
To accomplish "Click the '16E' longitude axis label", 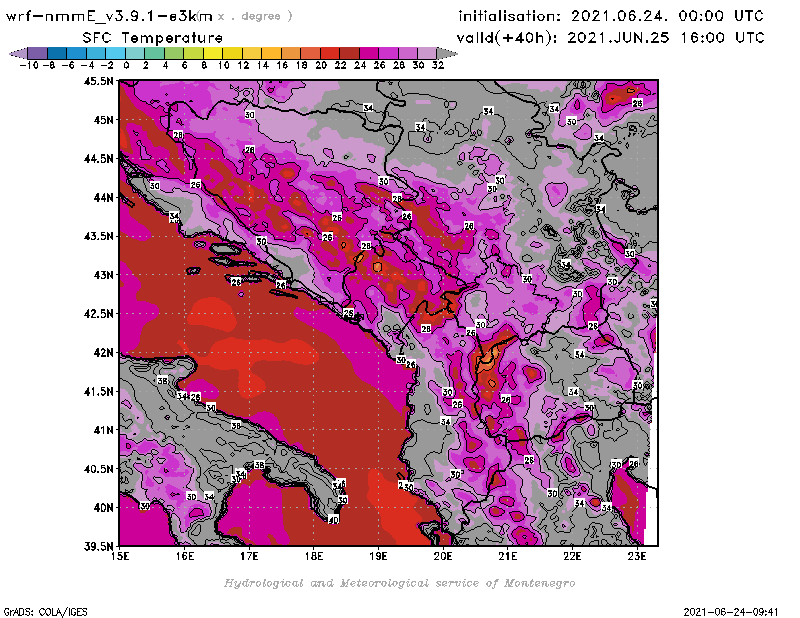I will [185, 556].
